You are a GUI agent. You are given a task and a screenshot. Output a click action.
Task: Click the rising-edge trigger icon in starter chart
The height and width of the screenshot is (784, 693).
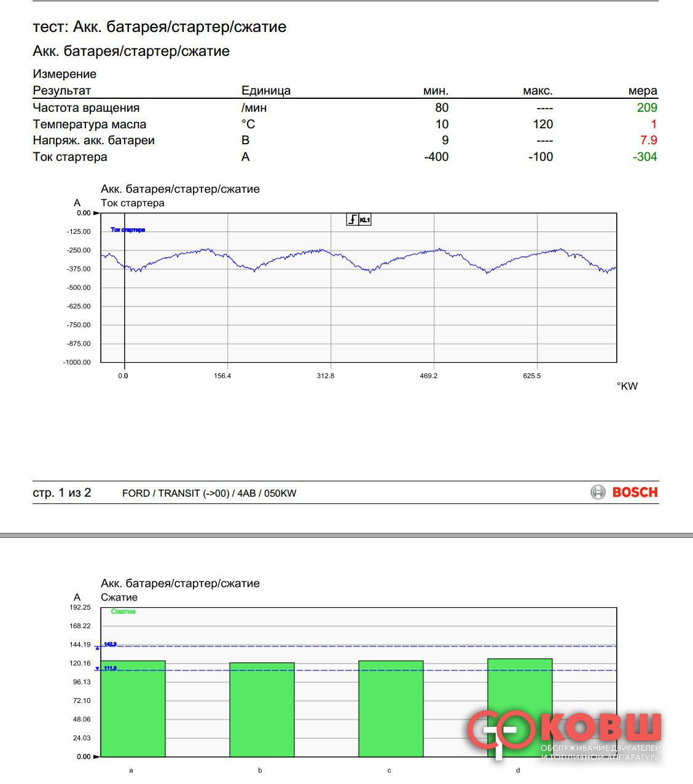pyautogui.click(x=353, y=220)
